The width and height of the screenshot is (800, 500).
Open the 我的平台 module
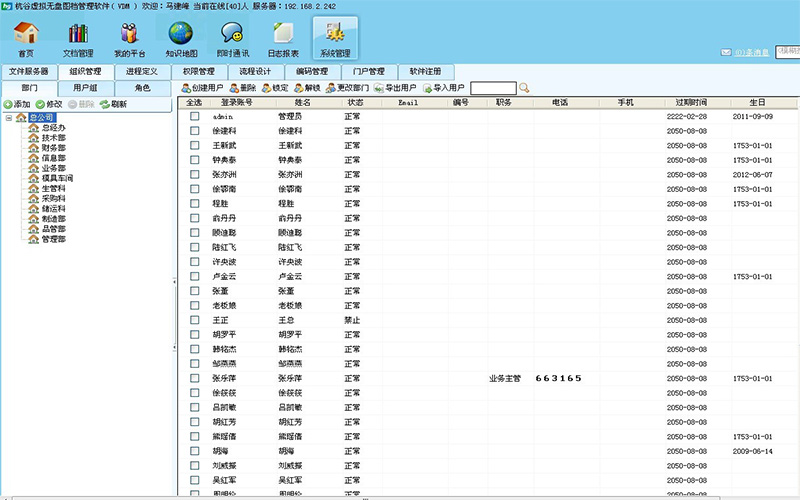click(130, 39)
